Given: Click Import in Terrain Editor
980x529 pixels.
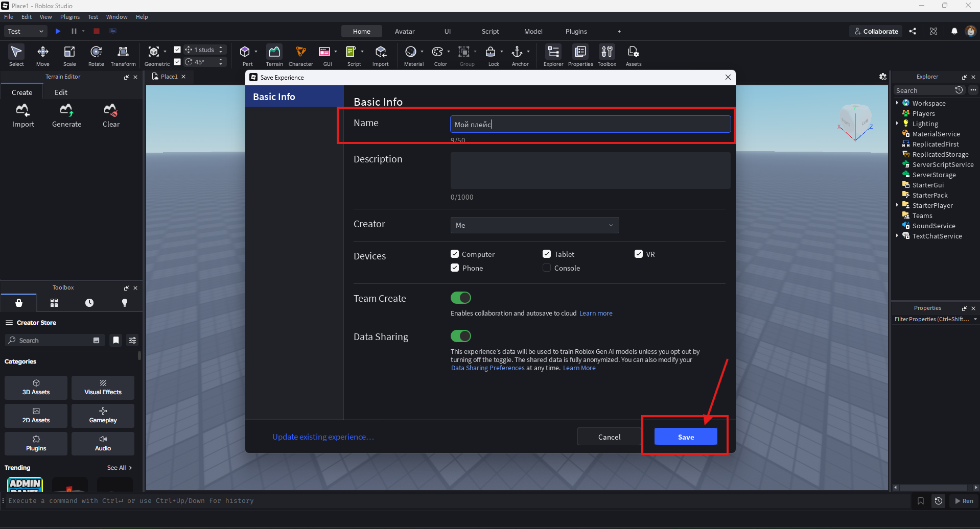Looking at the screenshot, I should 23,116.
